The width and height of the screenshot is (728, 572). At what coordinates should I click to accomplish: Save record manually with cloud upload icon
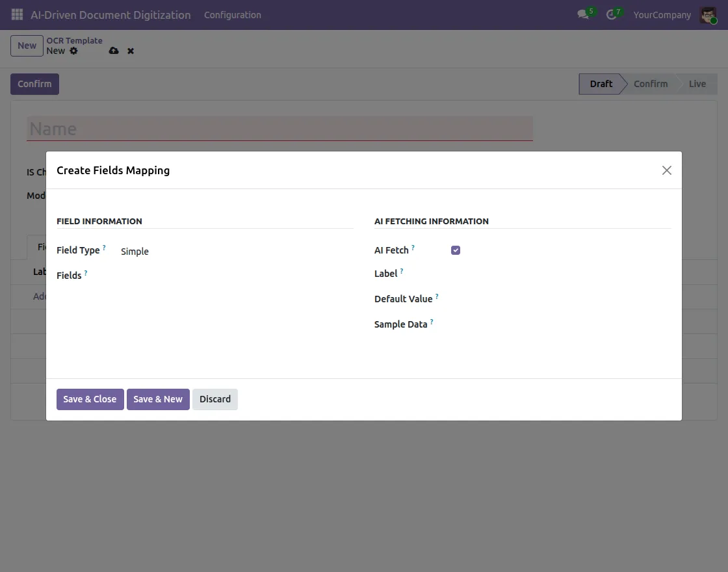(114, 51)
